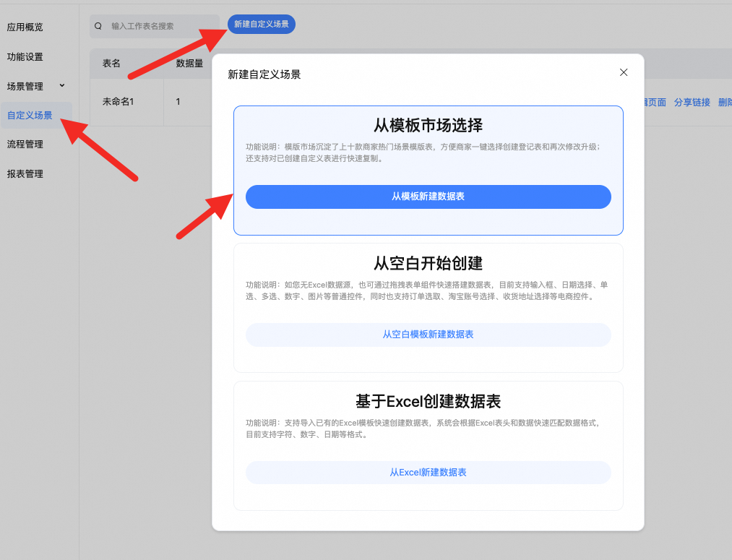
Task: Open 应用概览 in sidebar
Action: (25, 27)
